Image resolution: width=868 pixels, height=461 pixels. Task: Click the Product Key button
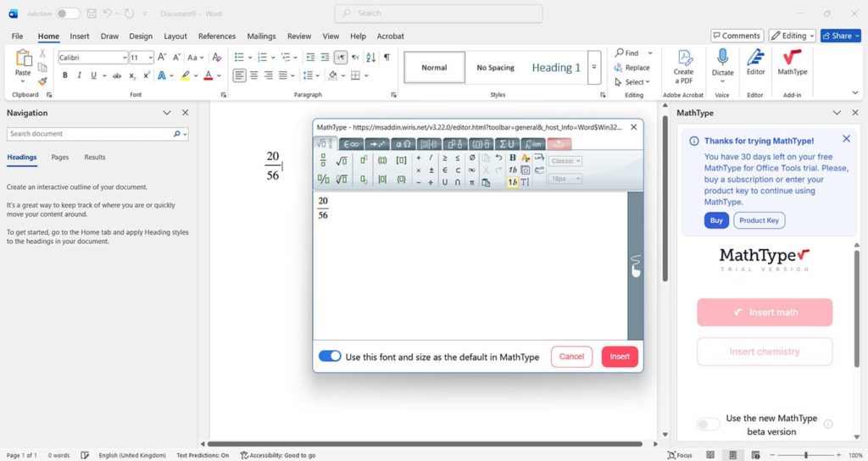(x=759, y=220)
